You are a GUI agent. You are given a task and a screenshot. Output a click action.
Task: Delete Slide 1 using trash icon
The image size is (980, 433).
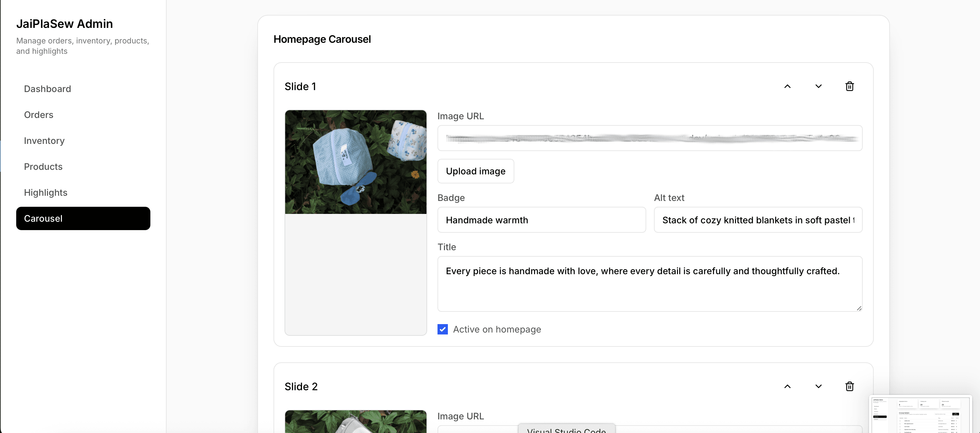[x=849, y=86]
